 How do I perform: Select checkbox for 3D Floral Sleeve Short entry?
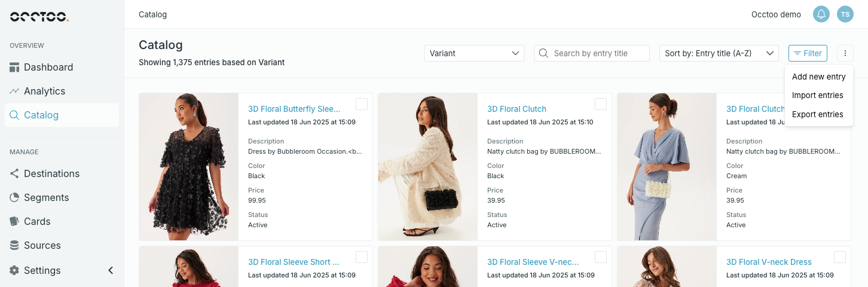coord(362,257)
